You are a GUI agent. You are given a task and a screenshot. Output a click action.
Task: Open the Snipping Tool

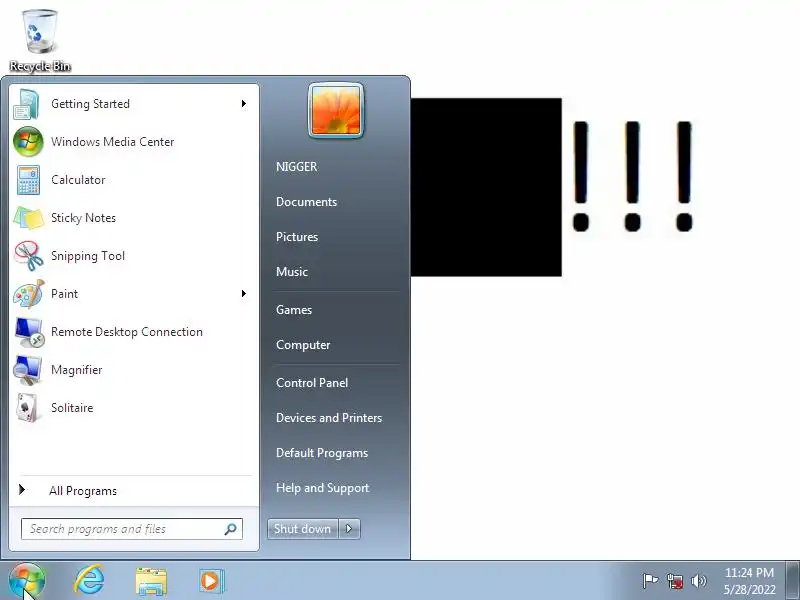[x=134, y=256]
